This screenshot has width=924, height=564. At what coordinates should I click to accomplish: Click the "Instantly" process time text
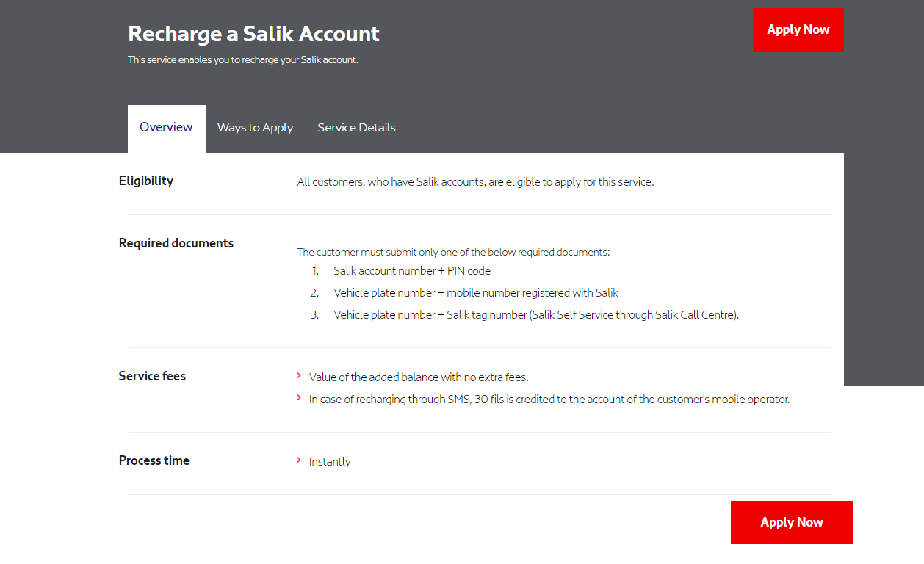[x=329, y=461]
